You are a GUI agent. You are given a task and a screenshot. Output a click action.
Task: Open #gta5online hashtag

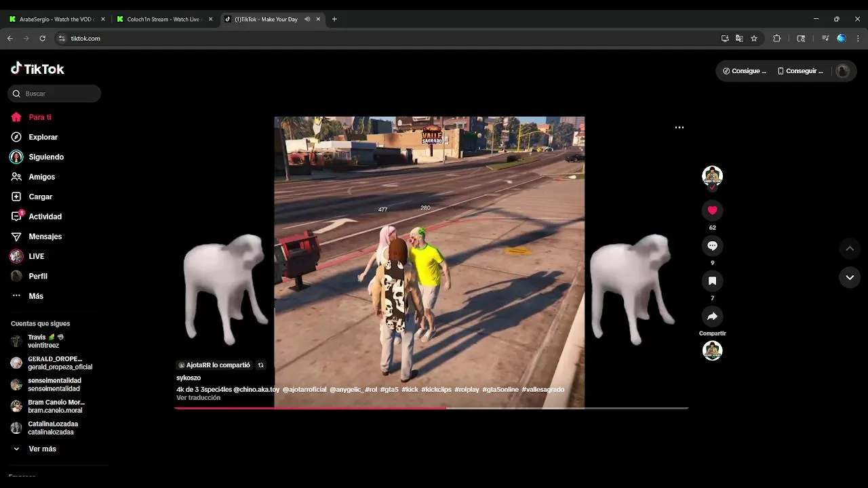tap(500, 390)
